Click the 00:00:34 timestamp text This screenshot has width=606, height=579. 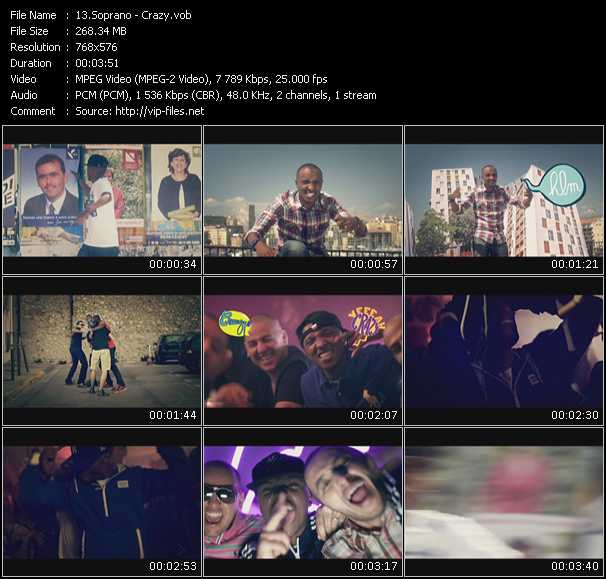click(173, 264)
